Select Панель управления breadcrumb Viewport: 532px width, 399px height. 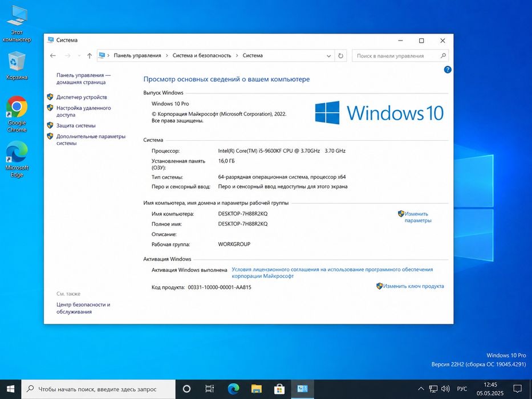137,56
